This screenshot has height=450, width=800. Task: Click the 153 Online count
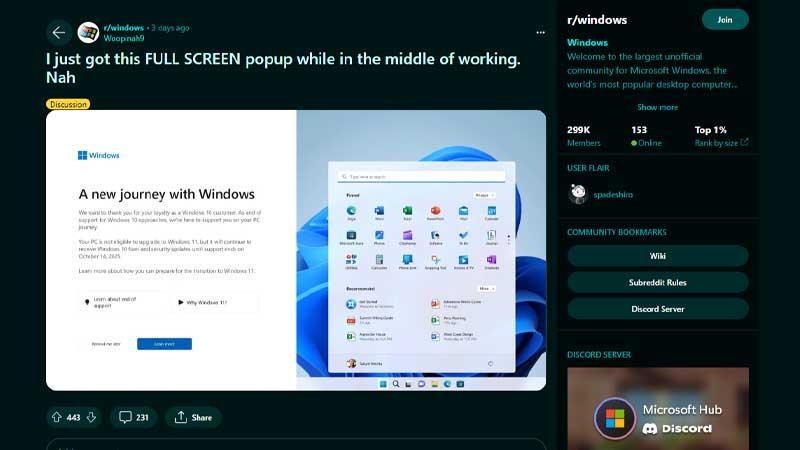[x=646, y=136]
